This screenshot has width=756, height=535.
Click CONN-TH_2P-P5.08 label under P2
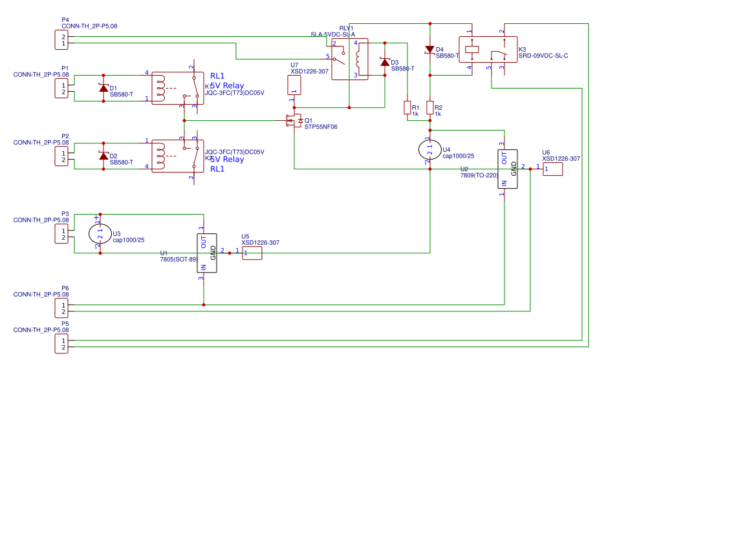(x=41, y=143)
